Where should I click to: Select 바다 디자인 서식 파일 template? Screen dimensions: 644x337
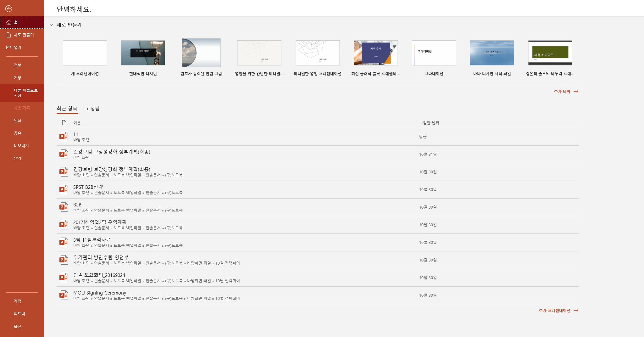pyautogui.click(x=492, y=53)
